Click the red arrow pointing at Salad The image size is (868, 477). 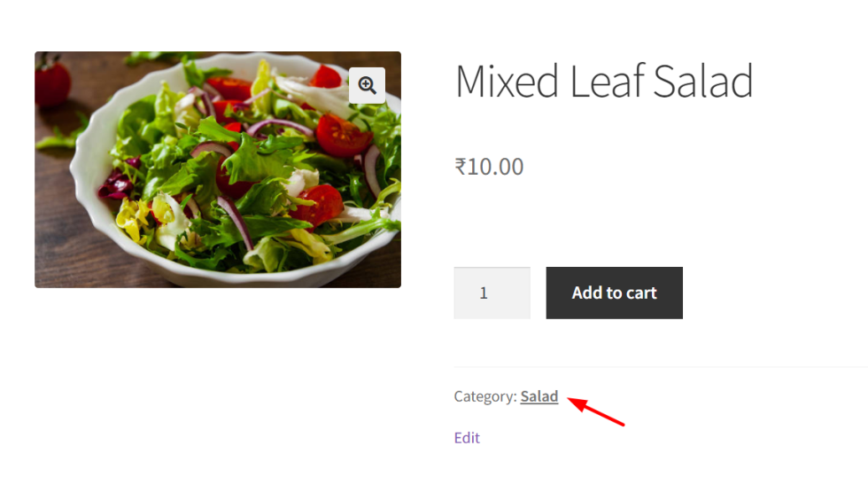tap(596, 412)
